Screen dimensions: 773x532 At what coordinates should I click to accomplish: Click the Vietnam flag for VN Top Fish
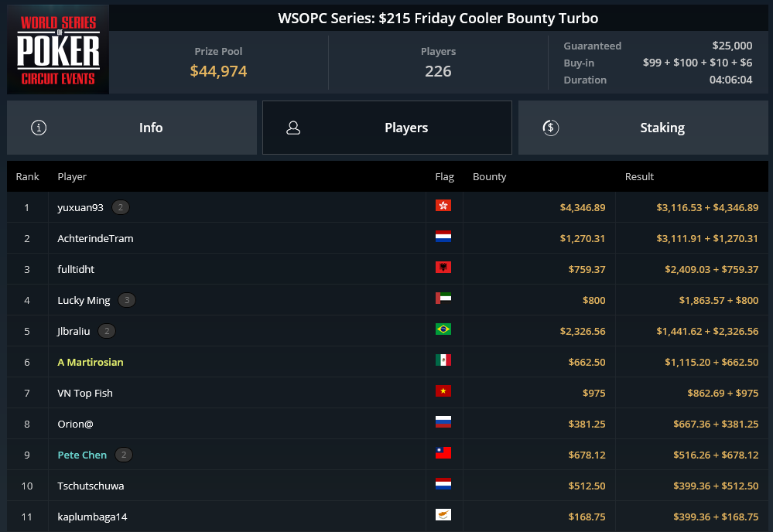coord(443,391)
